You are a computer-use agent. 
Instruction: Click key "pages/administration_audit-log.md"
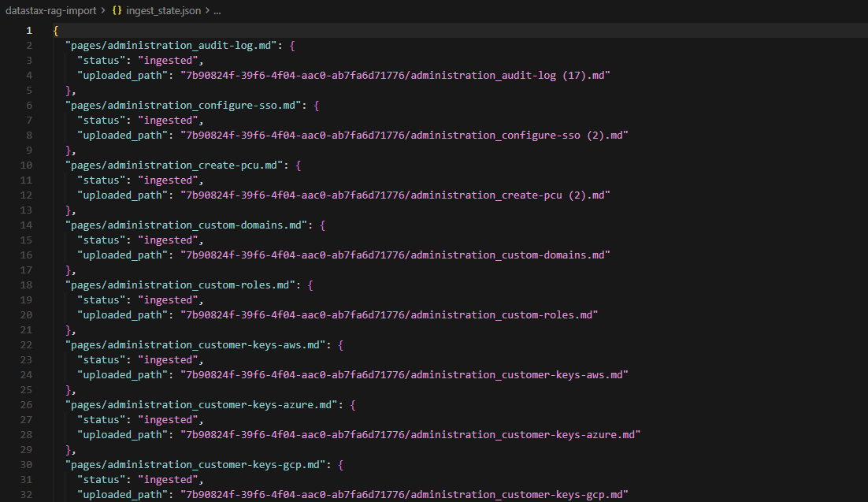171,46
